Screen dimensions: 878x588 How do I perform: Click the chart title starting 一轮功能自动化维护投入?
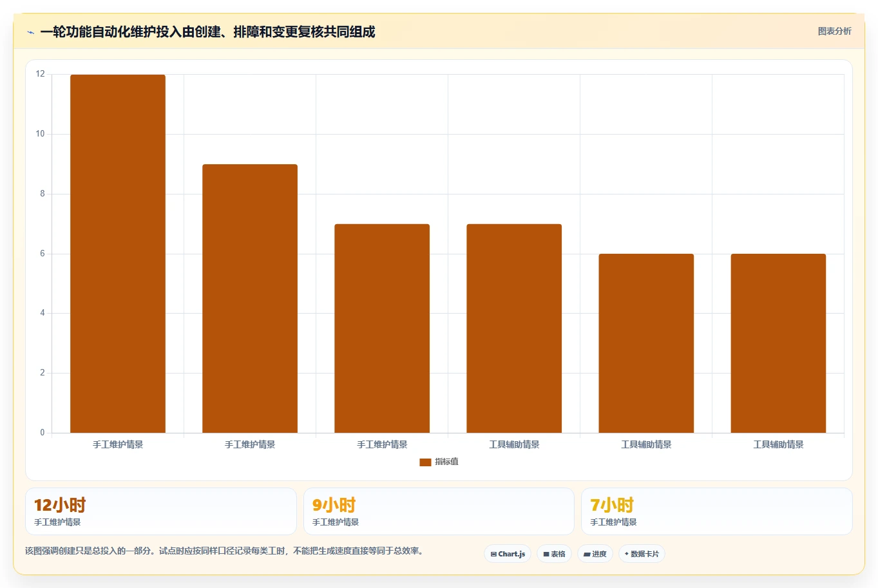(x=207, y=32)
